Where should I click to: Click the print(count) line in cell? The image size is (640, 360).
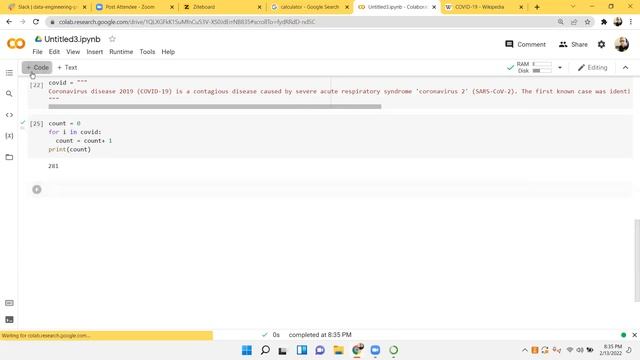(x=70, y=149)
